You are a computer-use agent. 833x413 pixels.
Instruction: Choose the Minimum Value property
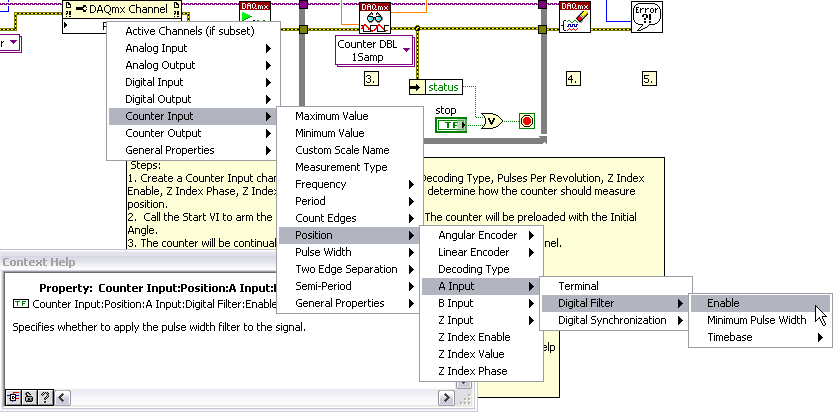[x=350, y=133]
